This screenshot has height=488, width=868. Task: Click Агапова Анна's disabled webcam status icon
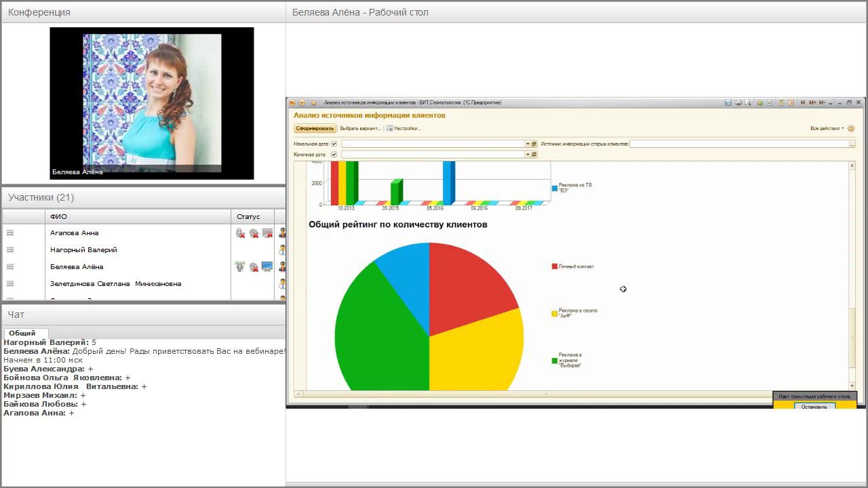(254, 233)
